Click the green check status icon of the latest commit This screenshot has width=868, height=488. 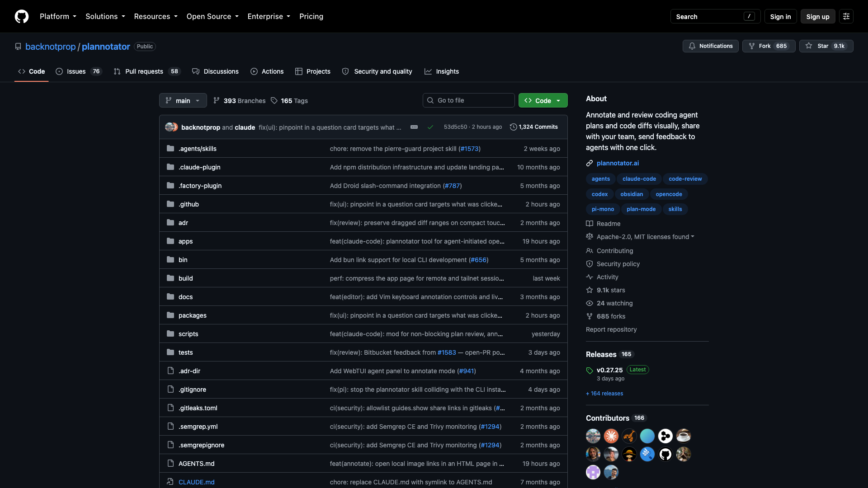[430, 127]
